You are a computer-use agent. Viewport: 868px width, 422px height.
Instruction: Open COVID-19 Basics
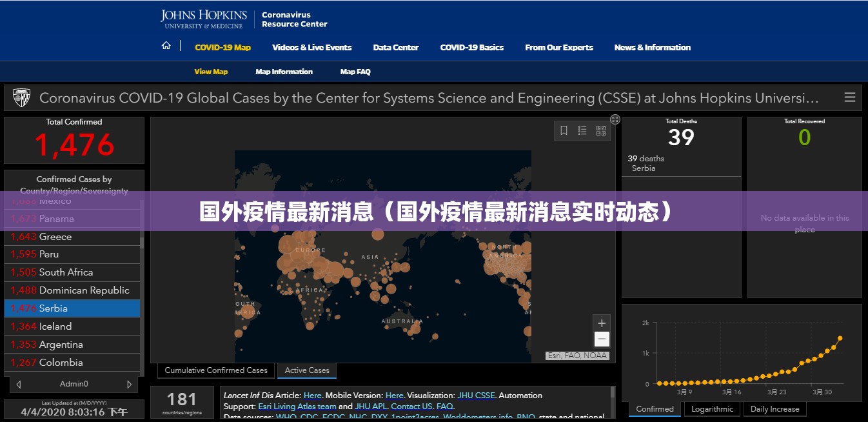pyautogui.click(x=472, y=47)
